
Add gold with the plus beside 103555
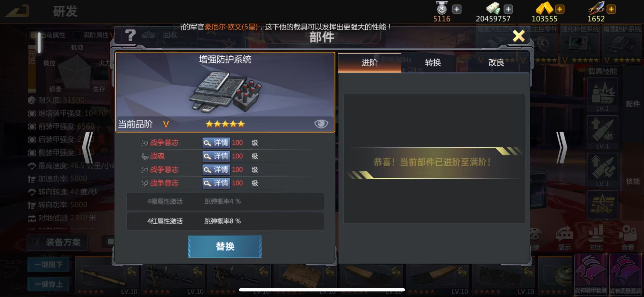(560, 10)
